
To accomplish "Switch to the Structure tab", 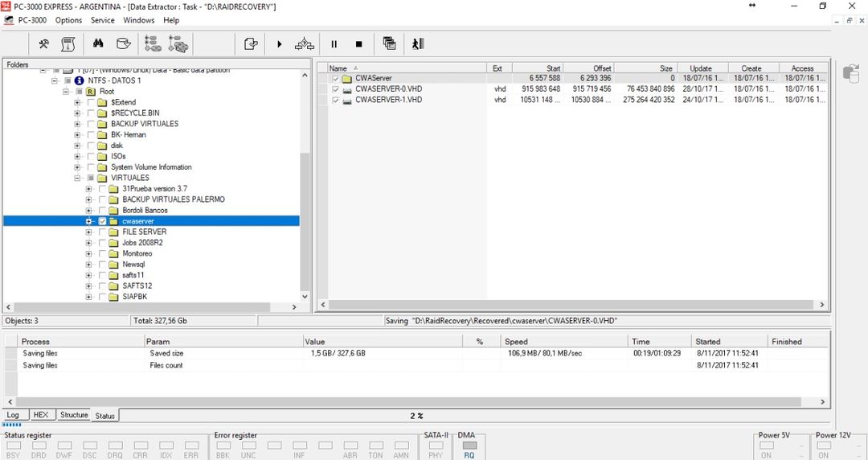I will pyautogui.click(x=74, y=415).
